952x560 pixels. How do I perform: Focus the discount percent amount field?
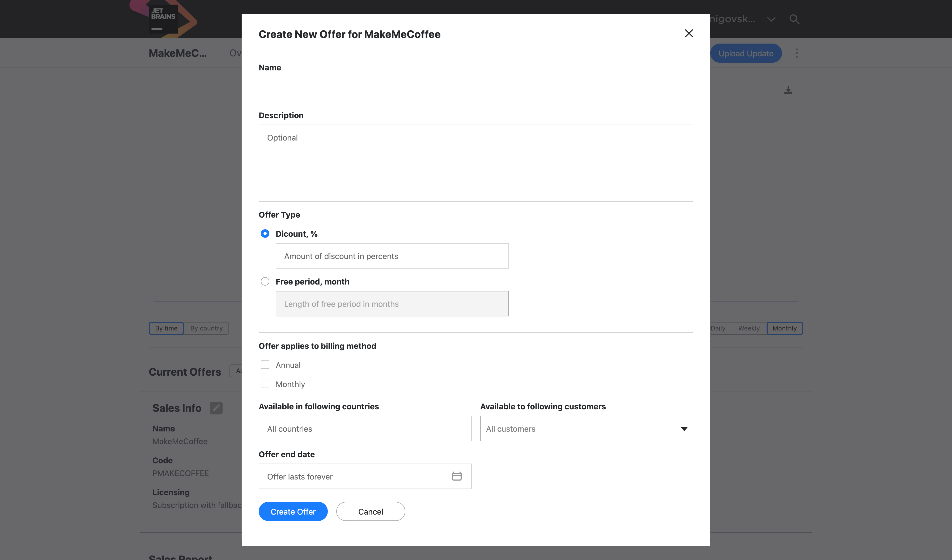point(392,256)
